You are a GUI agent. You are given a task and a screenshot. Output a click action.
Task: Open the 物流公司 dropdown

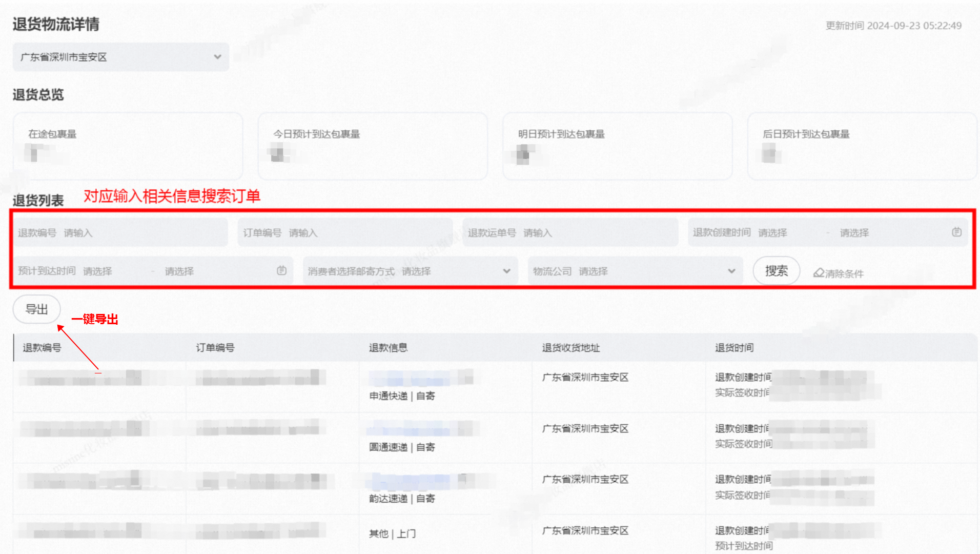point(635,271)
